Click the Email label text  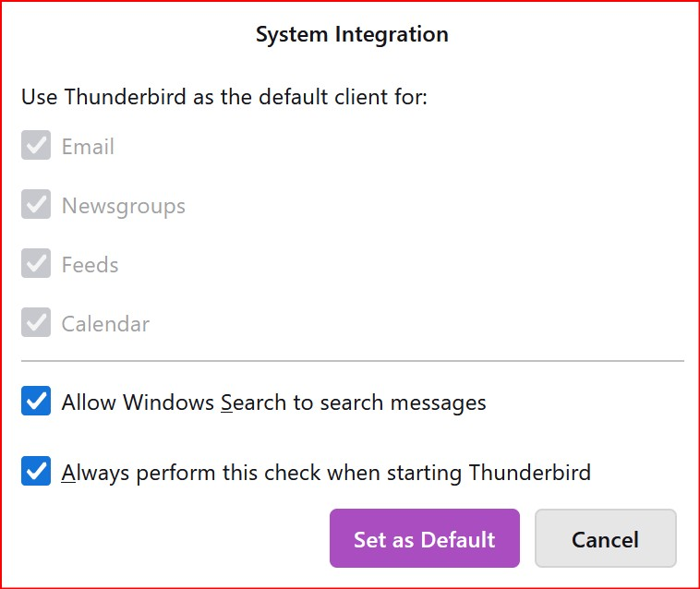coord(88,147)
